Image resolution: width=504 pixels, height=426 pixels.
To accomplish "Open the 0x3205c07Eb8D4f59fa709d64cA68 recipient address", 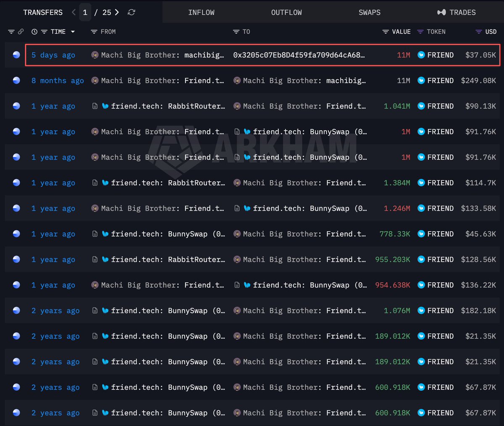I will [x=299, y=55].
